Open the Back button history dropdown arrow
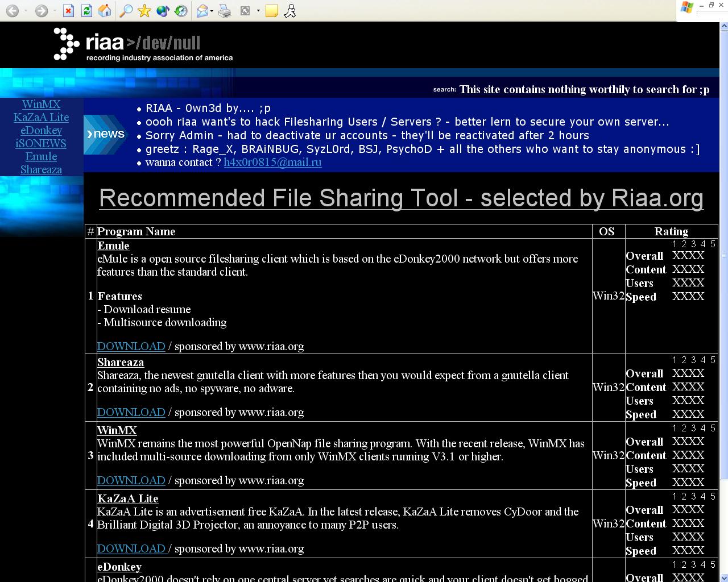The image size is (728, 582). point(26,11)
